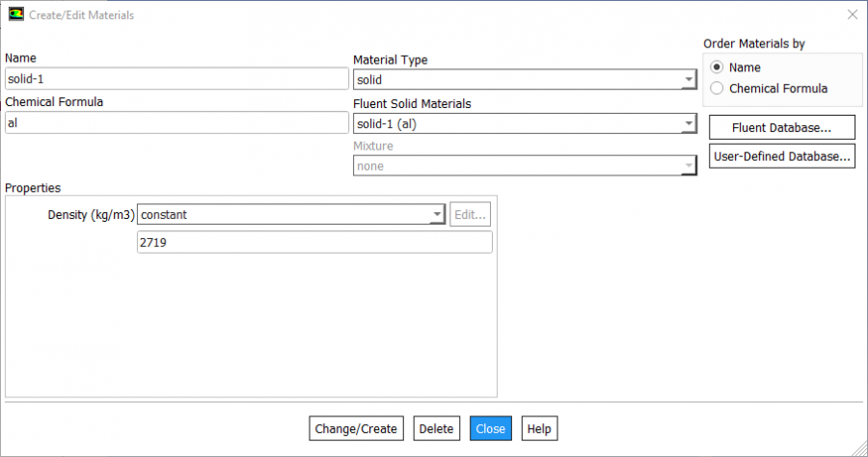868x457 pixels.
Task: Open Help for materials dialog
Action: click(539, 428)
